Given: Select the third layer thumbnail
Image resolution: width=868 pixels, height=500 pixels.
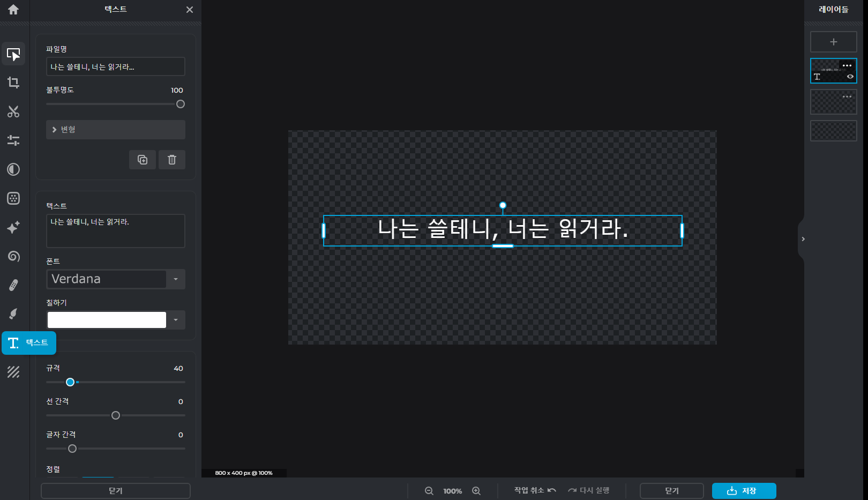Looking at the screenshot, I should (x=834, y=131).
